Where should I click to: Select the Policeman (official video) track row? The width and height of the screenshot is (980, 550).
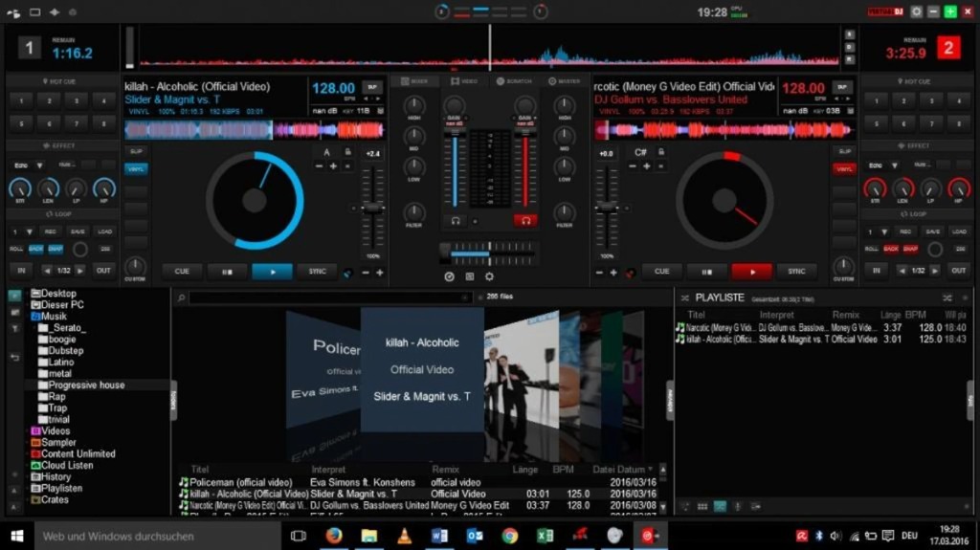417,482
